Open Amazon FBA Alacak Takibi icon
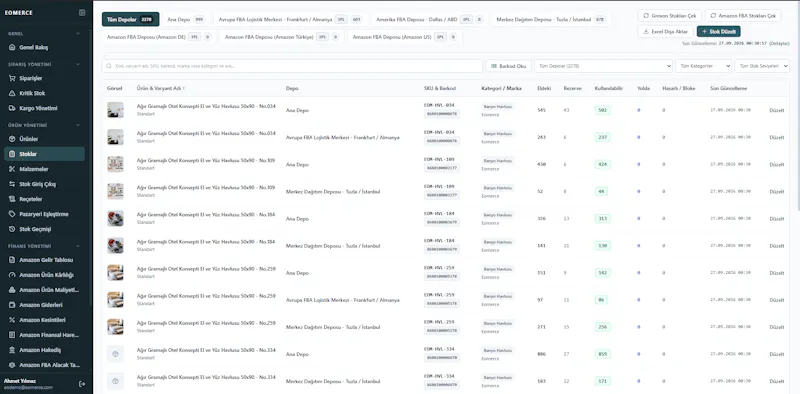 click(12, 365)
